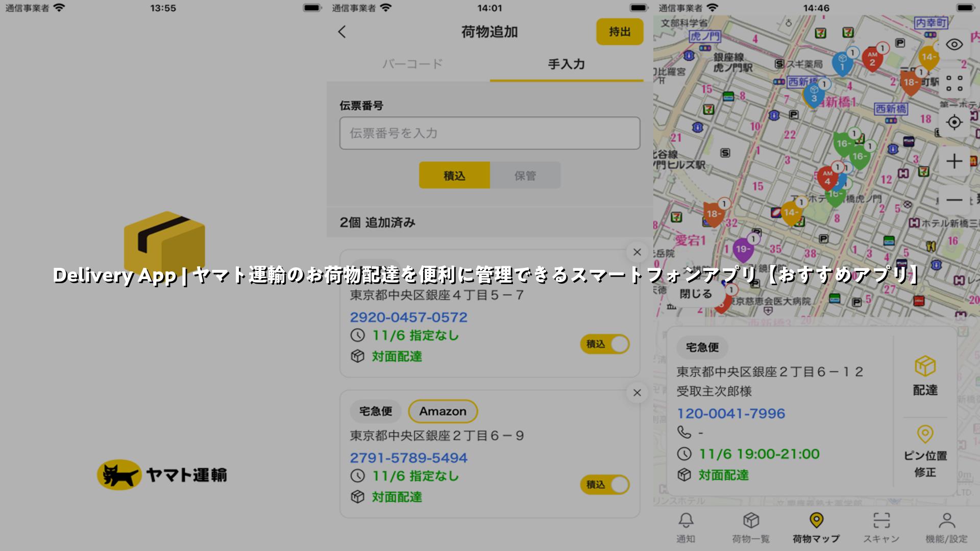Tap the ヤマト運輸 black cat logo
This screenshot has width=980, height=551.
[x=162, y=474]
